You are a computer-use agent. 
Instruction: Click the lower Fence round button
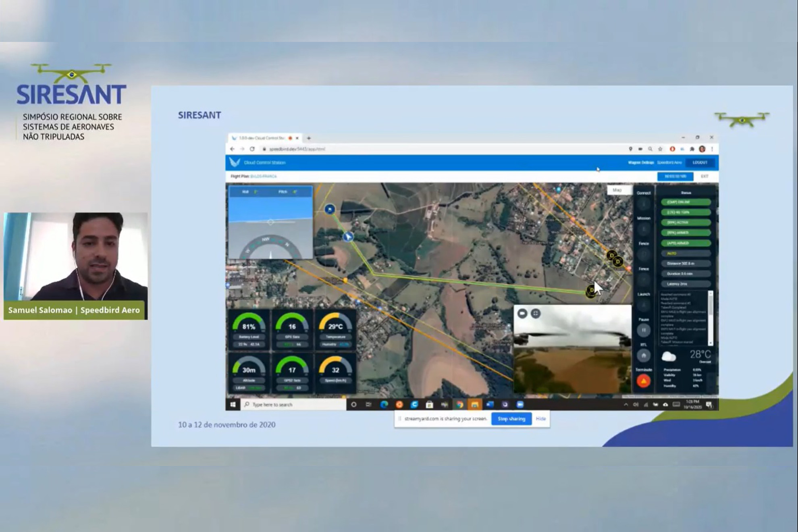point(644,280)
